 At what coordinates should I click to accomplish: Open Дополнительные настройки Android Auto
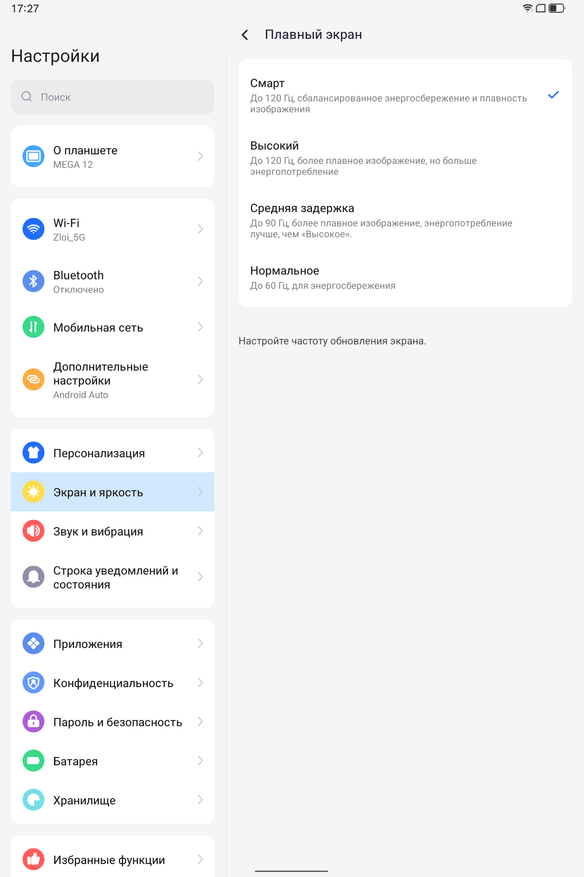(x=112, y=380)
